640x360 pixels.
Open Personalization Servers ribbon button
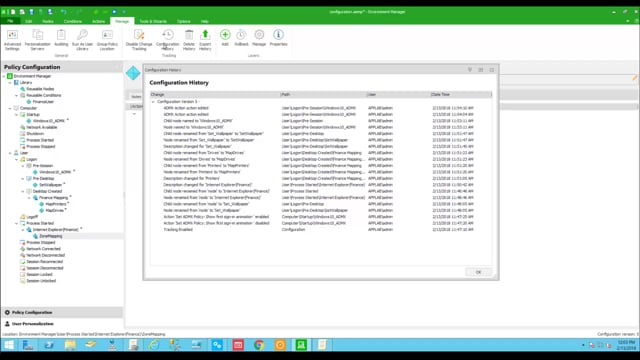click(38, 40)
